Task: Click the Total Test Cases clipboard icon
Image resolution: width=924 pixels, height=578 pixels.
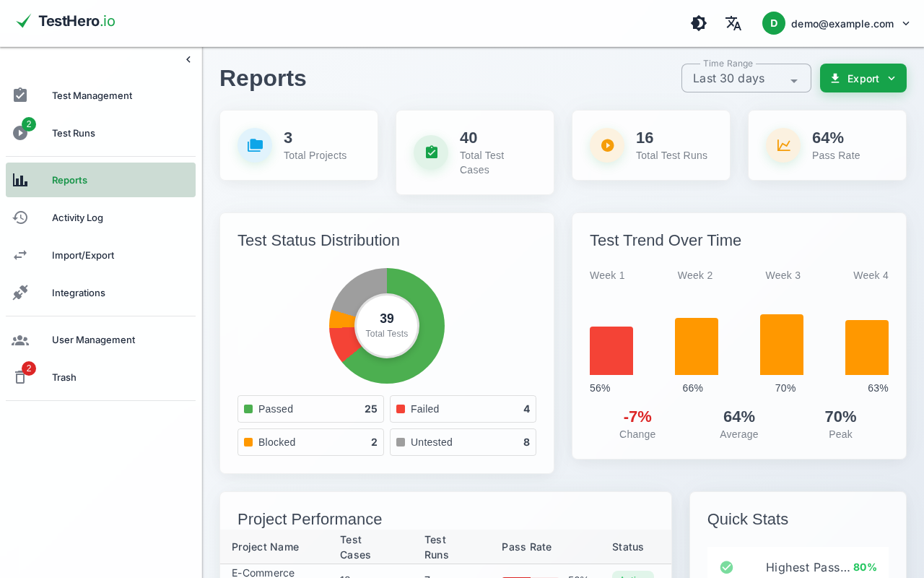Action: point(431,152)
